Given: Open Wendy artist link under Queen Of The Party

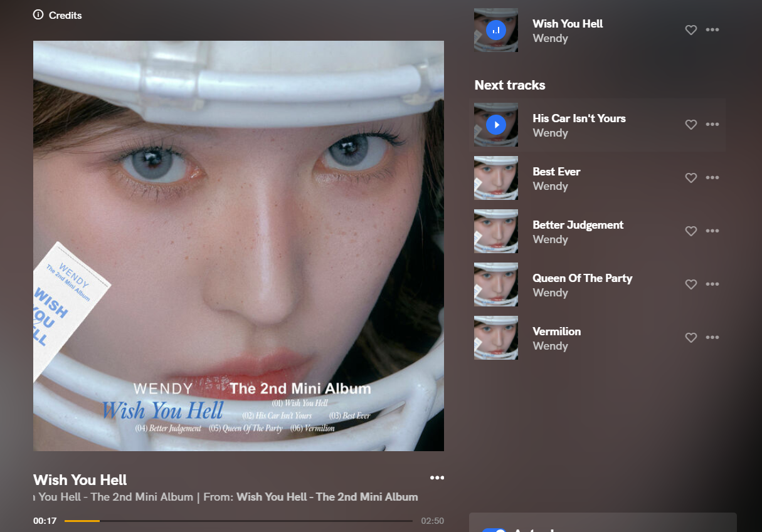Looking at the screenshot, I should pyautogui.click(x=550, y=293).
